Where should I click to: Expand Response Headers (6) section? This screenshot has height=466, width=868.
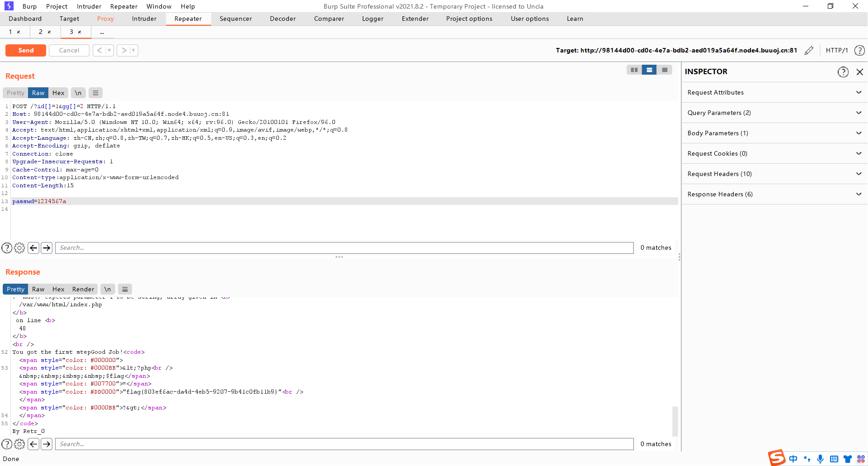coord(774,194)
